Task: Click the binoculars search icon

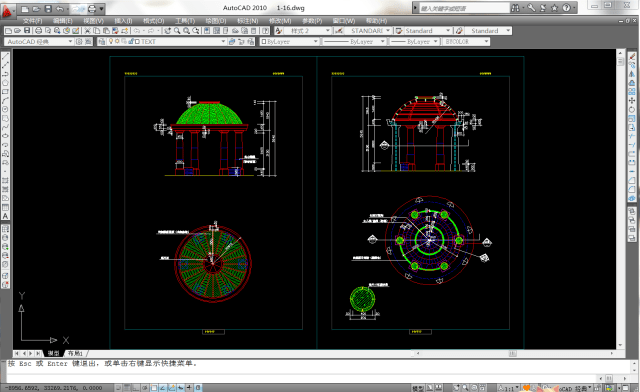Action: (516, 8)
